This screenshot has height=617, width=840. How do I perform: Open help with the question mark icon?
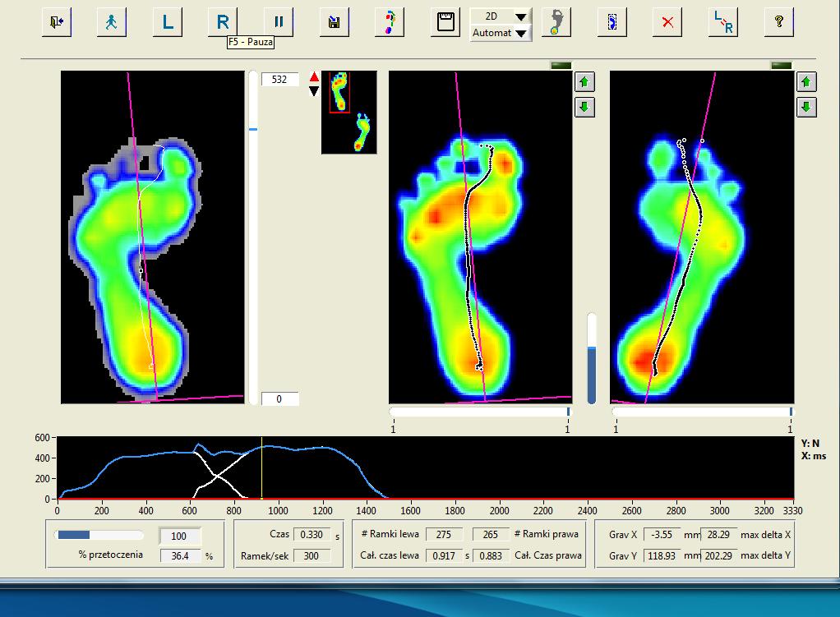pos(779,22)
